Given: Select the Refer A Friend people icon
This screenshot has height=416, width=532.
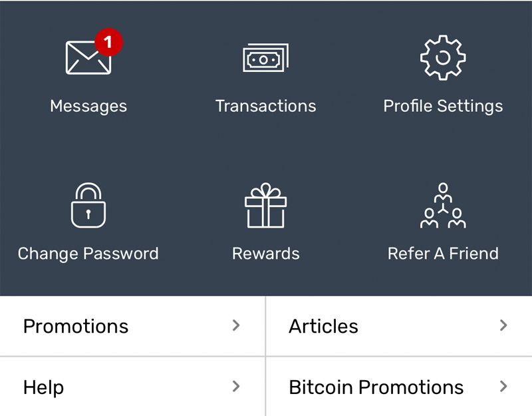Looking at the screenshot, I should [x=443, y=205].
